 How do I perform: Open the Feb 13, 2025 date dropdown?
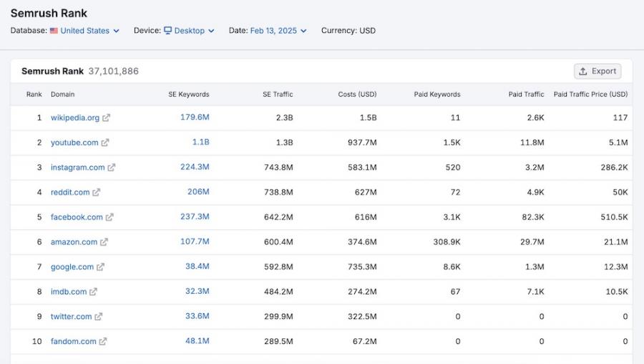tap(278, 31)
